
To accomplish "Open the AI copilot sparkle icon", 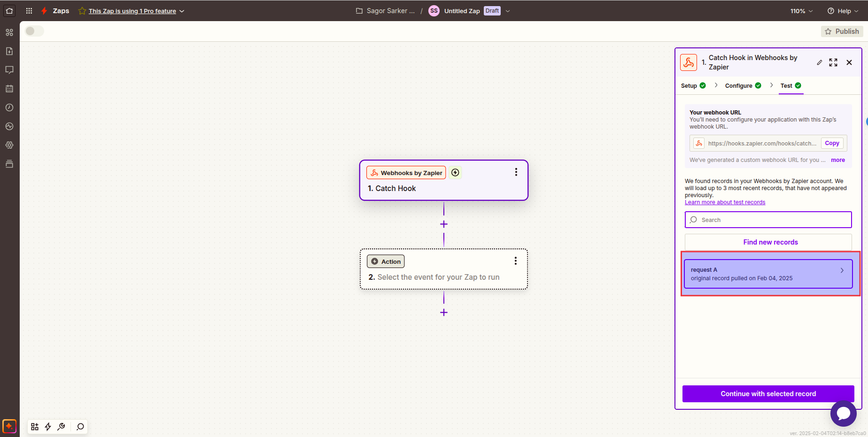I will point(9,426).
